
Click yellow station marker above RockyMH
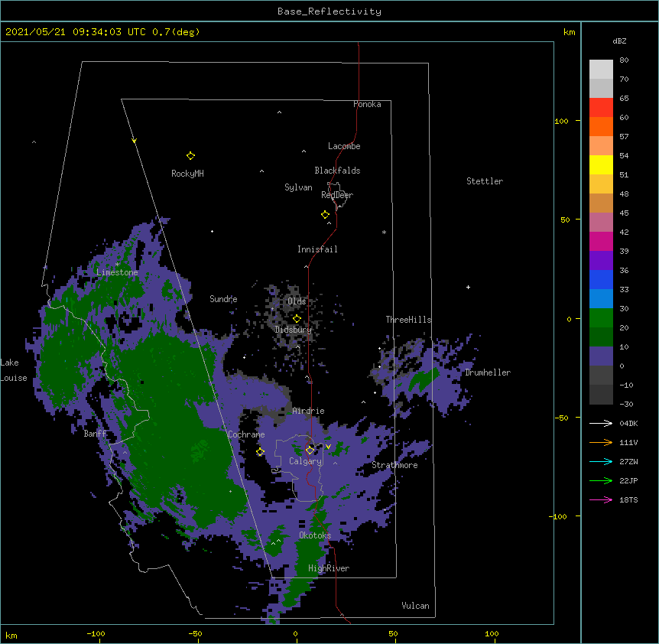pos(190,156)
